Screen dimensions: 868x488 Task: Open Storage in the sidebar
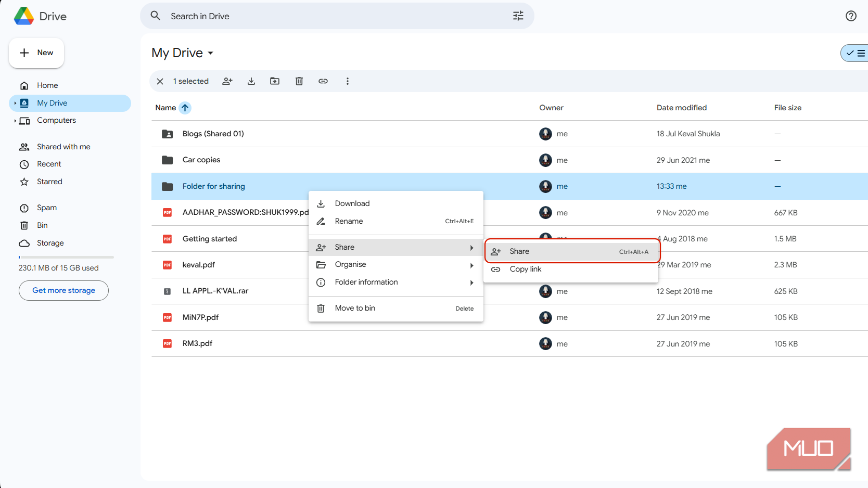pos(70,243)
